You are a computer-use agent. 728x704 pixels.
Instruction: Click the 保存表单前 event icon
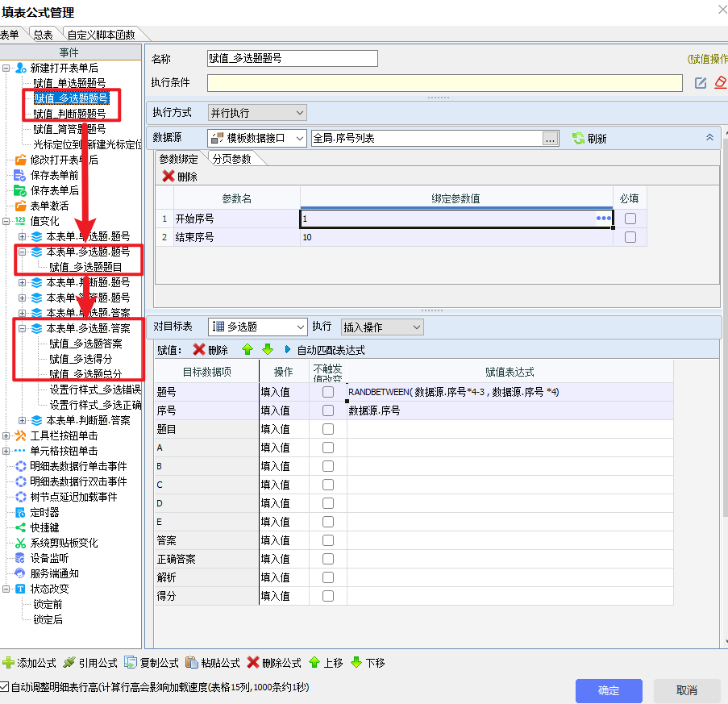20,175
